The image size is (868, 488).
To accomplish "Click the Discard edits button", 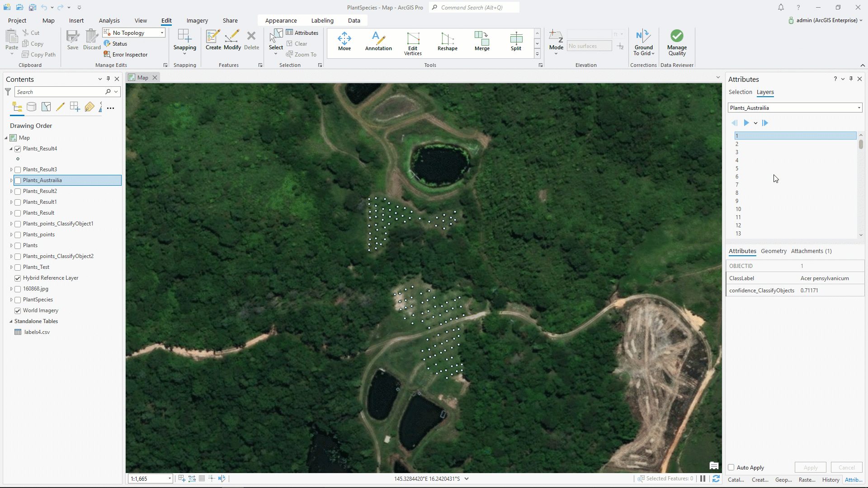I will point(92,40).
